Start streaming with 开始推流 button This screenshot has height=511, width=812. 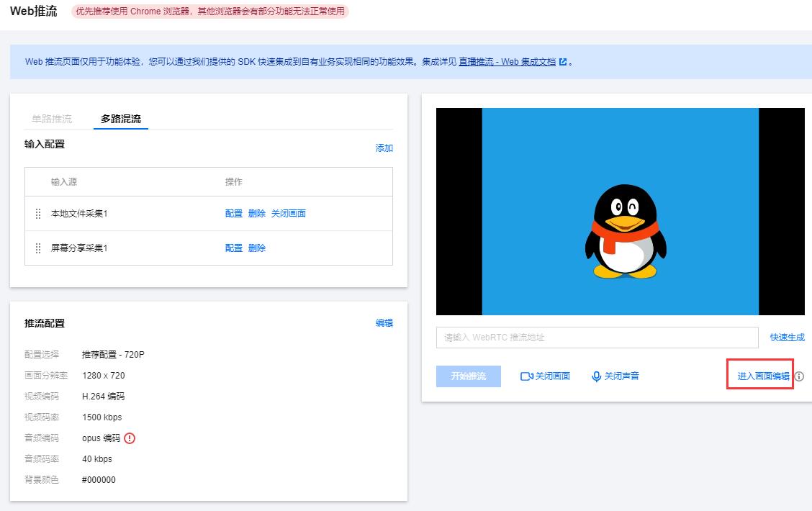(x=469, y=376)
